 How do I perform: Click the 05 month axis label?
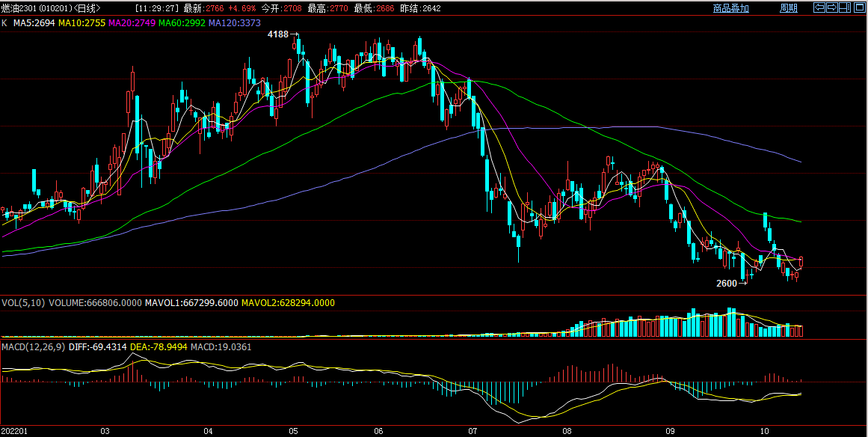(x=293, y=431)
